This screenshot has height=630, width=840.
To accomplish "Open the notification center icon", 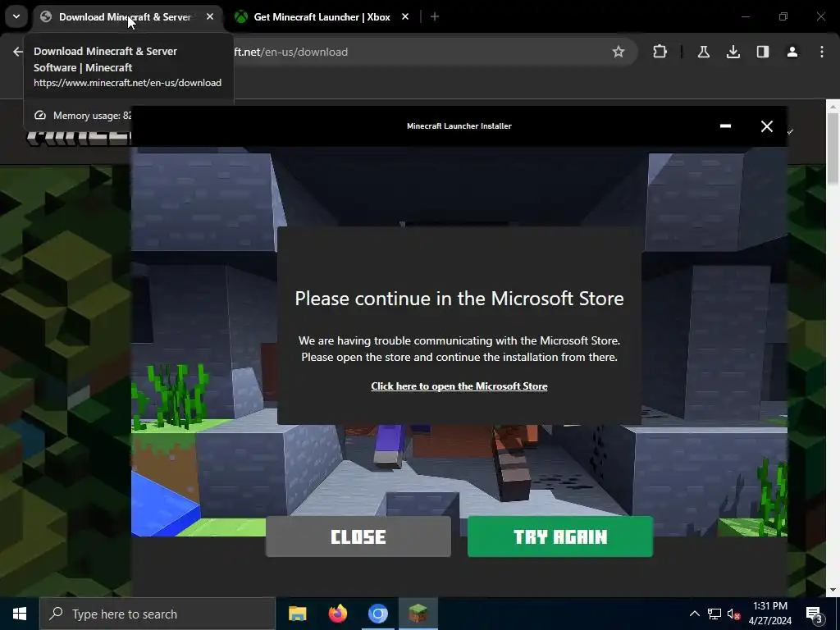I will 815,614.
